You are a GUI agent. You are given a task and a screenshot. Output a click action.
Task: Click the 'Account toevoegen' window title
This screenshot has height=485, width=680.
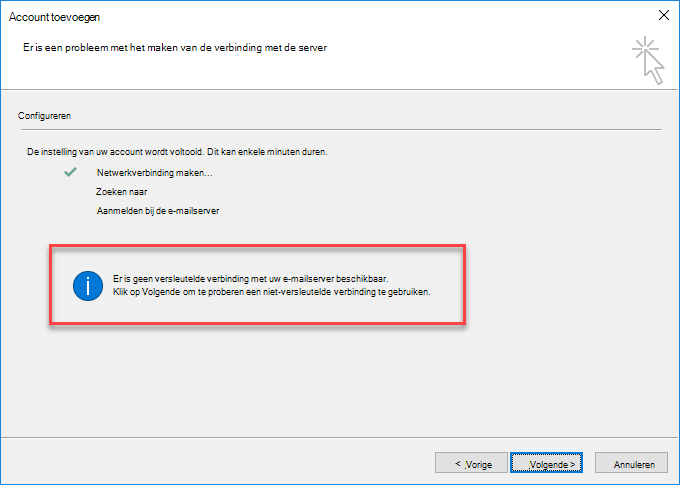pos(54,17)
